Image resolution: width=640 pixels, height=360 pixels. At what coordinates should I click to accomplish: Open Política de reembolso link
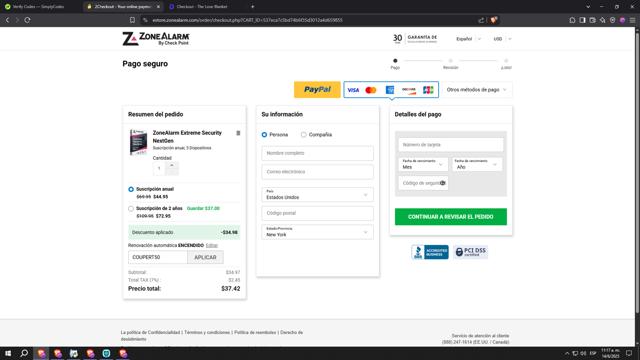(x=255, y=332)
